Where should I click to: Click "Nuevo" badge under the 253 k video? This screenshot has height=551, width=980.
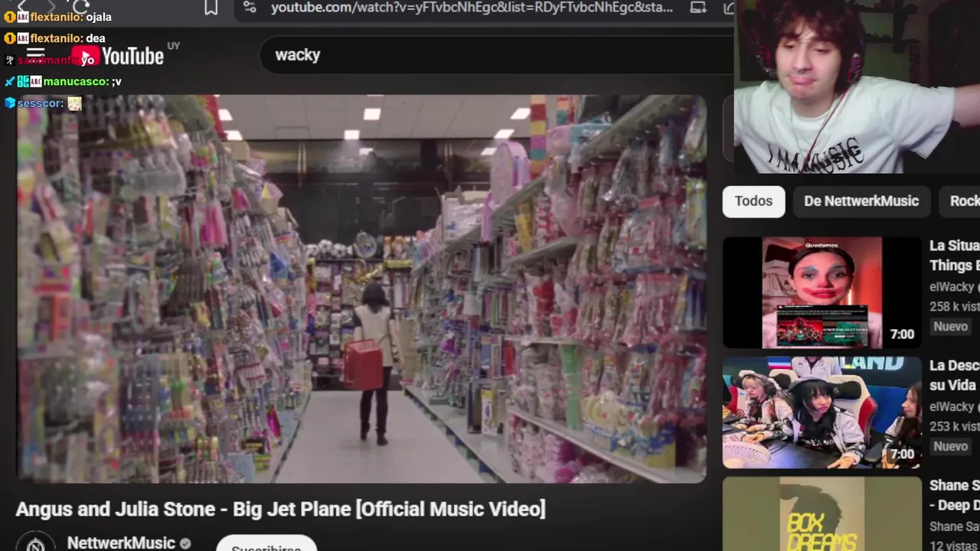(x=951, y=446)
